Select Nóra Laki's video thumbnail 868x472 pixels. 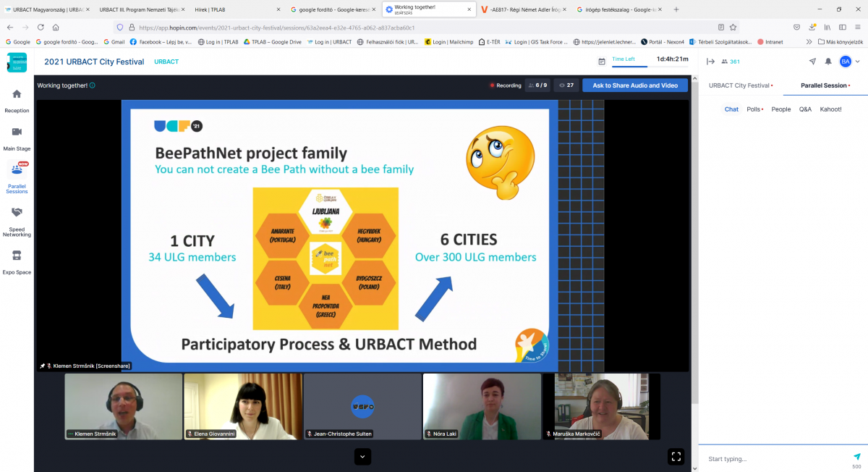482,406
